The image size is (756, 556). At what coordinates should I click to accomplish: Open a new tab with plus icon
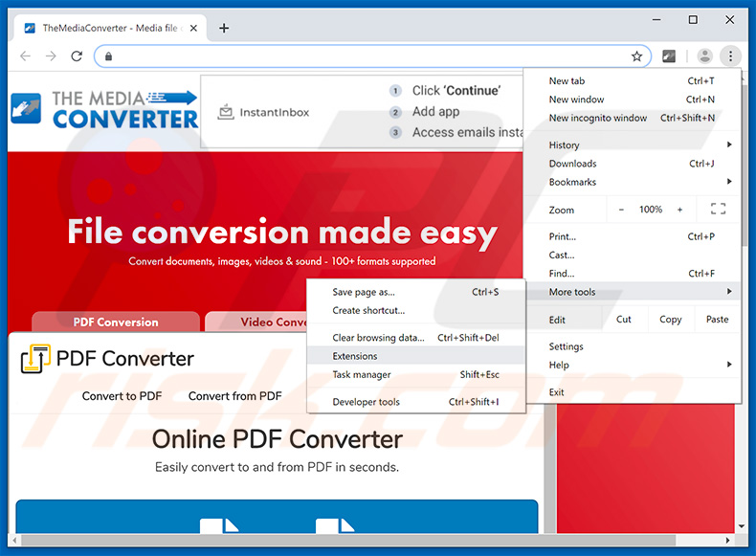click(224, 28)
